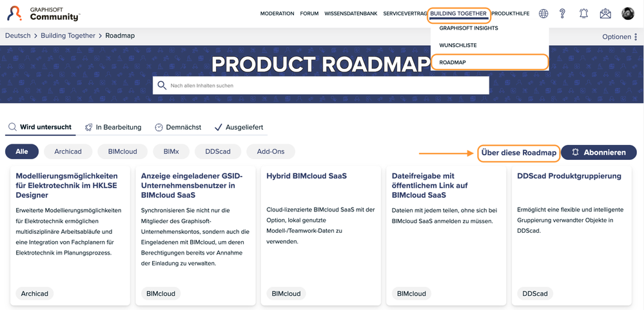Select GRAPHISOFT INSIGHTS from dropdown
The width and height of the screenshot is (644, 310).
(x=469, y=28)
